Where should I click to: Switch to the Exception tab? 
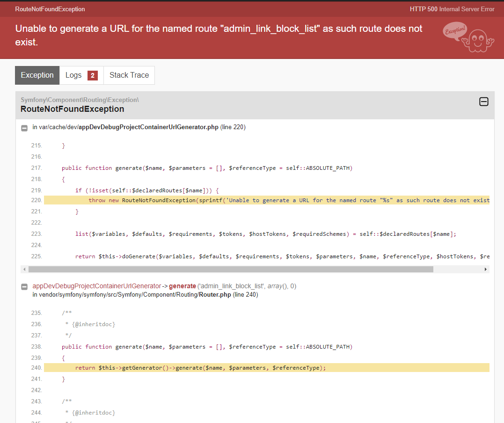coord(37,75)
